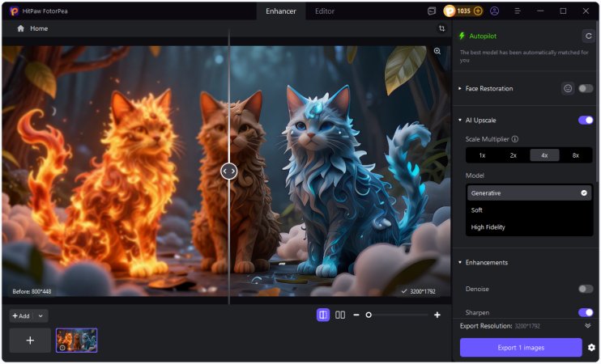Zoom out with the minus icon
Screen dimensions: 601x364
point(356,315)
